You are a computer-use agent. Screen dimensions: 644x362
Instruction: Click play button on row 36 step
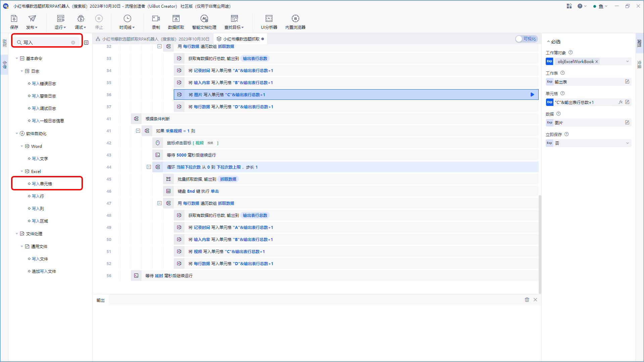point(531,94)
